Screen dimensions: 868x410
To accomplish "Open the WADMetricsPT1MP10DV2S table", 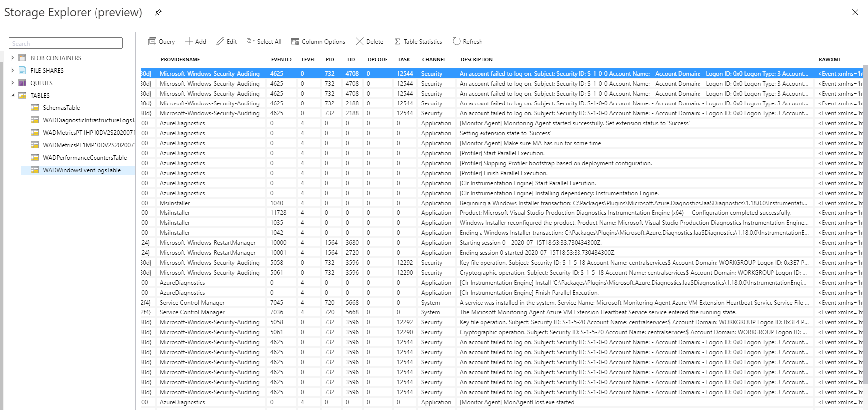I will [89, 145].
